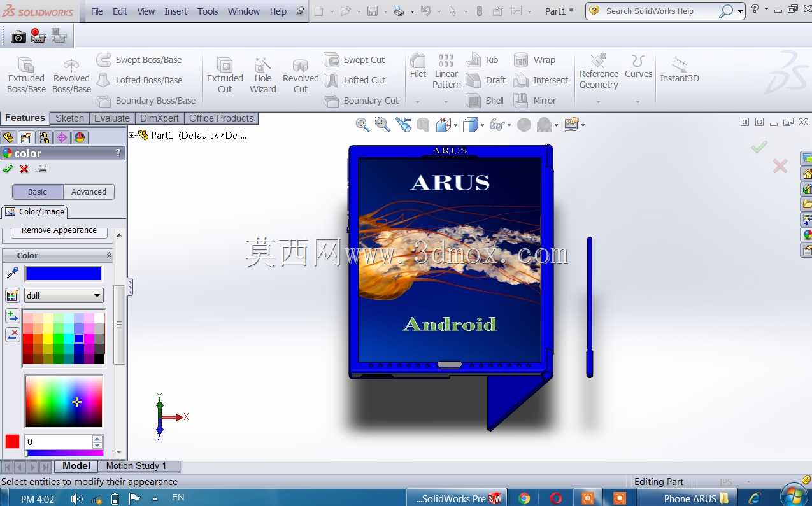Click the Shell feature
The height and width of the screenshot is (506, 812).
[x=485, y=101]
